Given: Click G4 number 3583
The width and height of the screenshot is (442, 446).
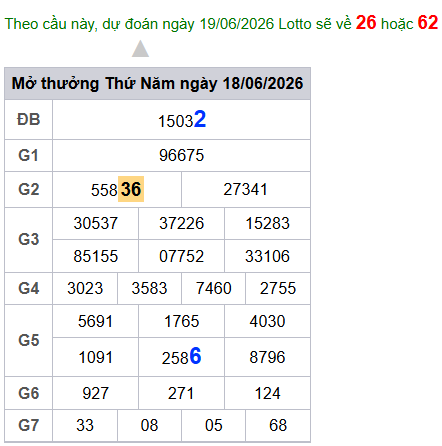Looking at the screenshot, I should pos(149,288).
